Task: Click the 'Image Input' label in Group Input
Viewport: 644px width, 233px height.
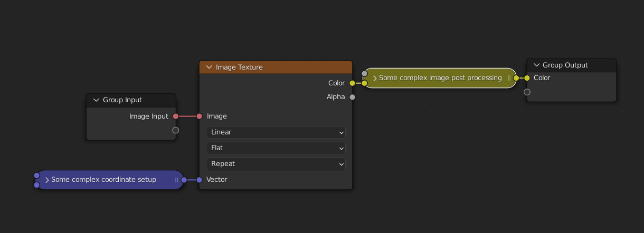Action: [x=149, y=116]
